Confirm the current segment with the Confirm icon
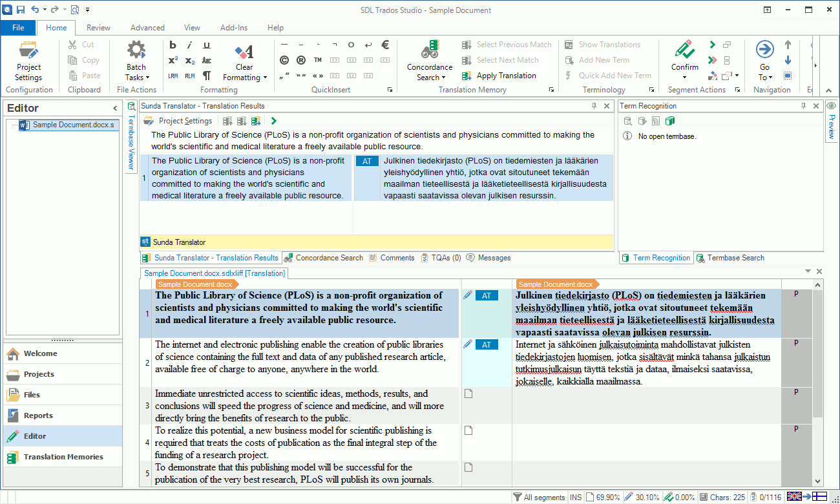This screenshot has width=840, height=504. click(x=684, y=50)
